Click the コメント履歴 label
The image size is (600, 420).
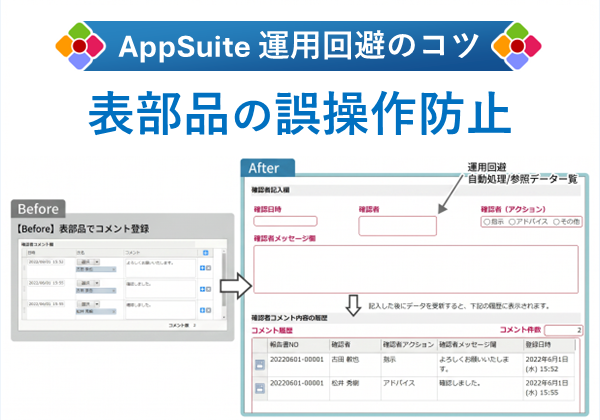pos(272,330)
